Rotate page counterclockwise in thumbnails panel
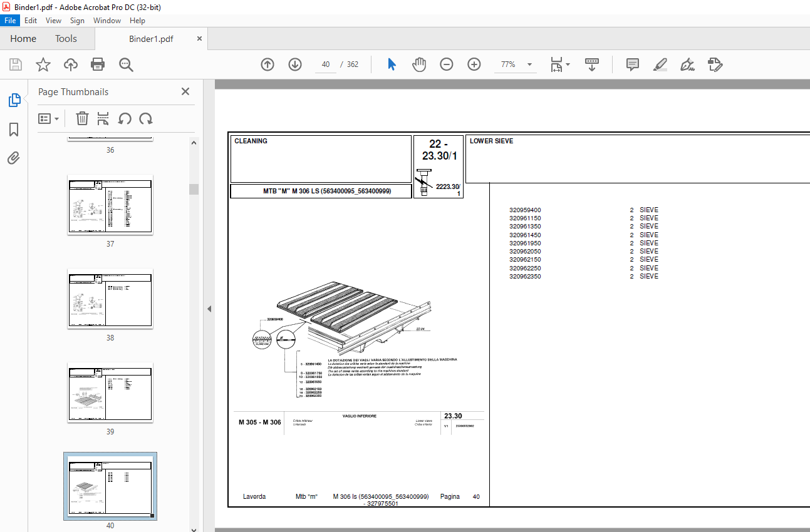This screenshot has width=810, height=532. tap(125, 118)
